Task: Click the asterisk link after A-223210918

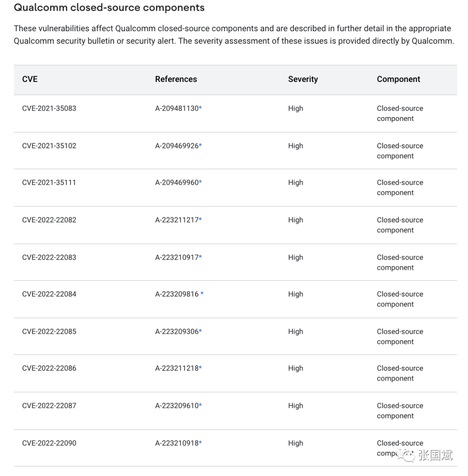Action: coord(200,442)
